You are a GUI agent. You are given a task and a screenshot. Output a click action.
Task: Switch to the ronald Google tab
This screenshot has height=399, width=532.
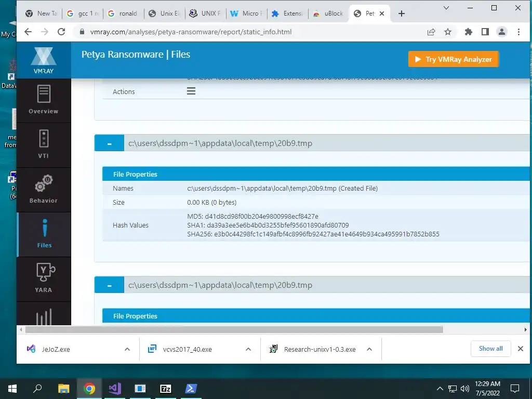pyautogui.click(x=124, y=14)
